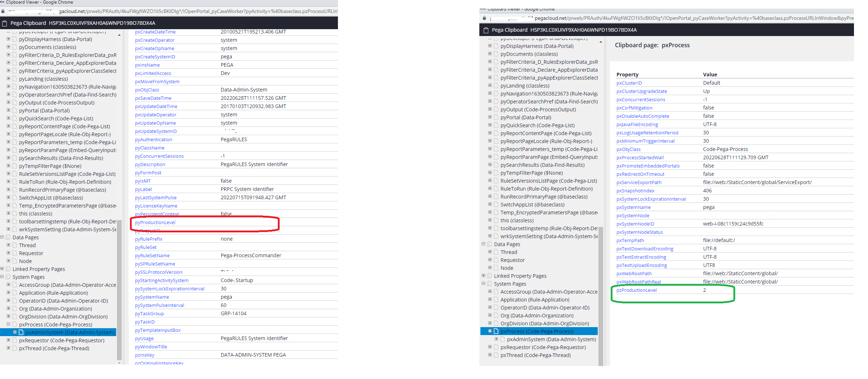Open pzProductionLevel property link in right window

(x=636, y=290)
